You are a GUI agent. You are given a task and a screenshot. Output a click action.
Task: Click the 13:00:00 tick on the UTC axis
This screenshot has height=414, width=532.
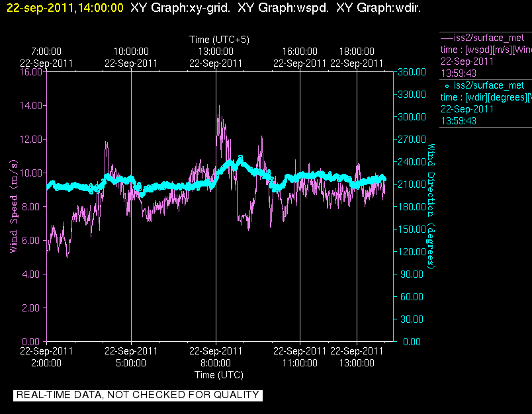[x=357, y=363]
